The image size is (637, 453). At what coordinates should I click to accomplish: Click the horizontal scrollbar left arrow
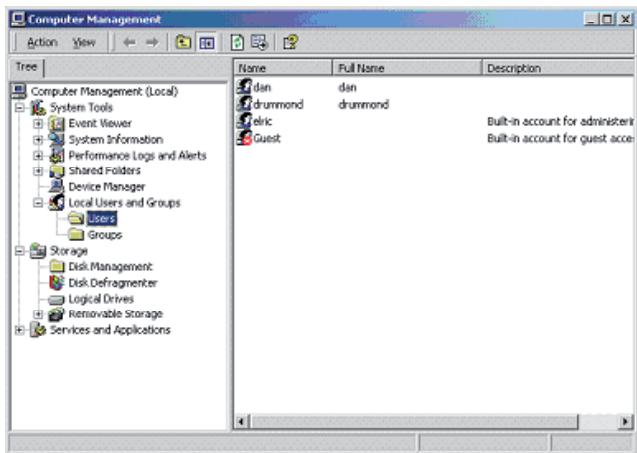(242, 422)
